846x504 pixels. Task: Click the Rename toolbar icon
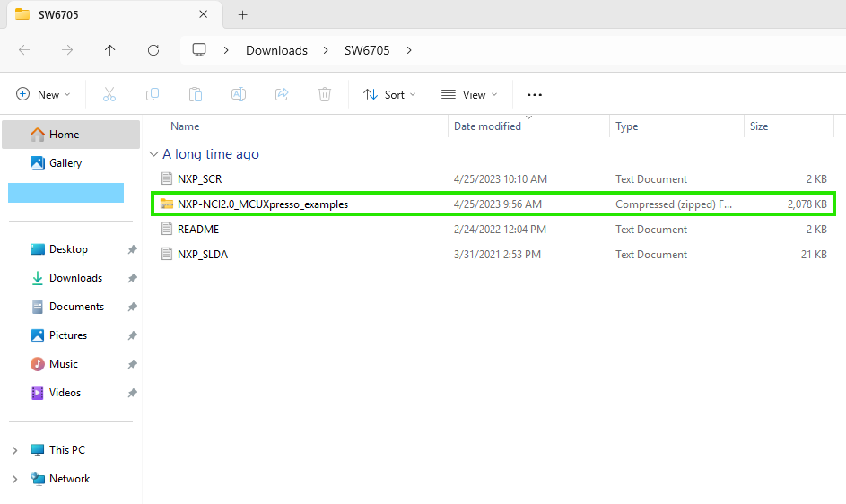pyautogui.click(x=239, y=94)
